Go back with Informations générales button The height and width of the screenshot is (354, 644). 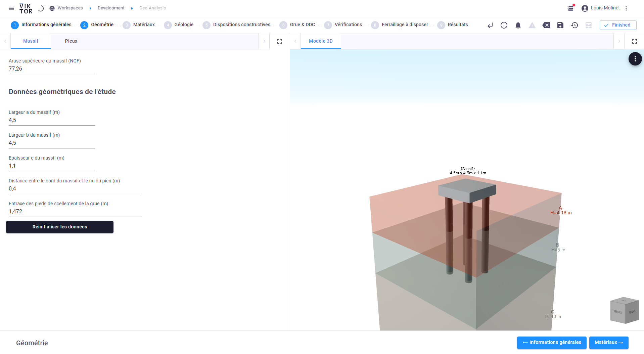(x=552, y=343)
